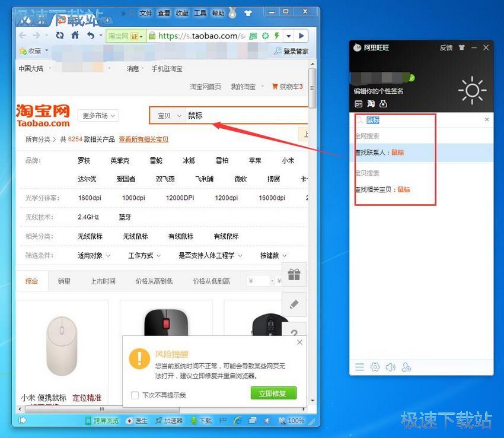Click the money bag icon in AliWangwang

point(383,104)
